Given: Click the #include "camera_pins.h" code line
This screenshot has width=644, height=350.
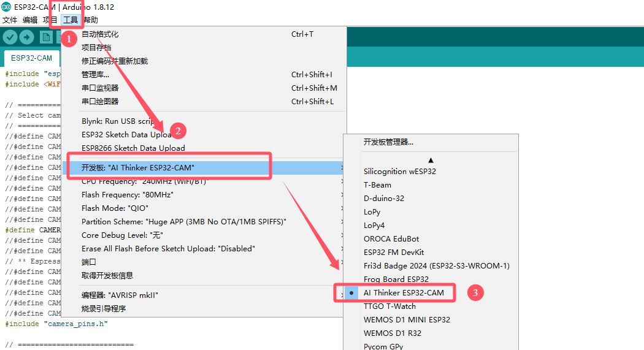Looking at the screenshot, I should [56, 324].
